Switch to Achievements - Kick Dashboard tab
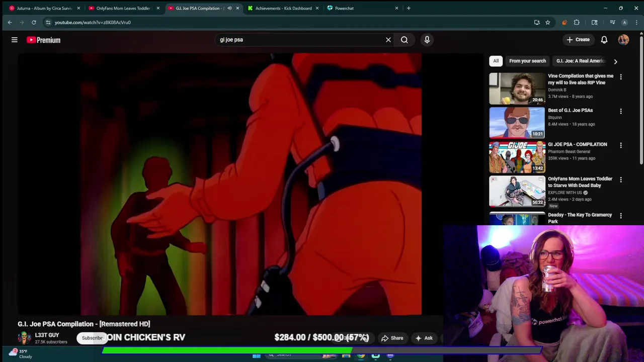The height and width of the screenshot is (362, 644). [x=283, y=8]
